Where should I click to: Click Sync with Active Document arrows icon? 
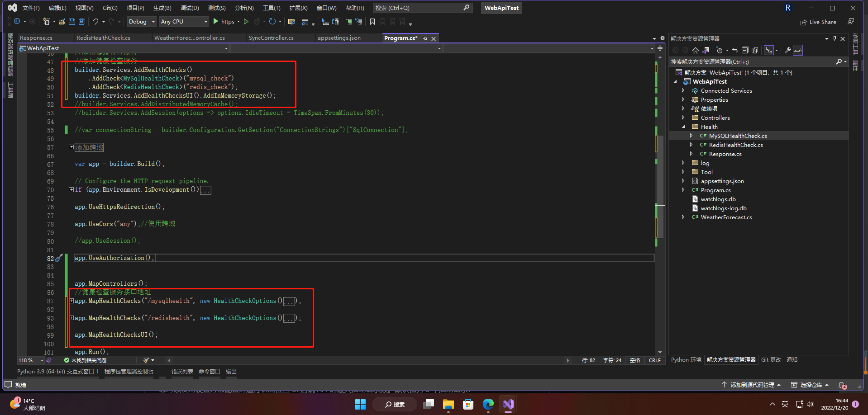pyautogui.click(x=734, y=50)
